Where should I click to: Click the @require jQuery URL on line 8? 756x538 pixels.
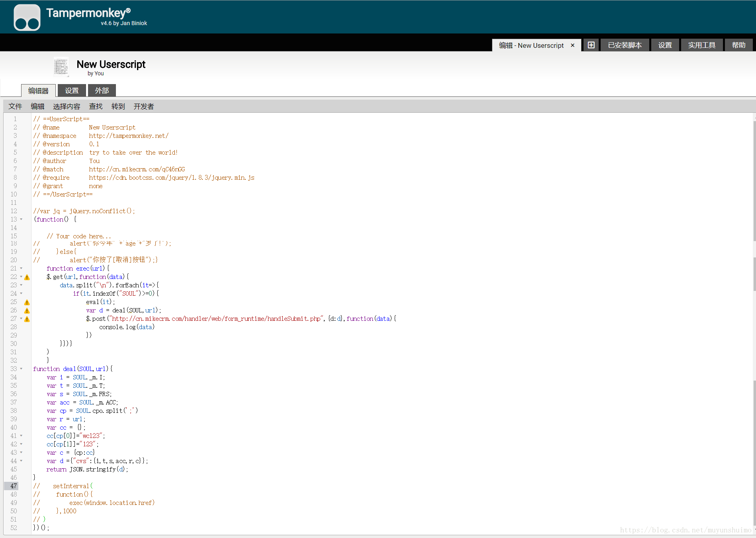(172, 177)
